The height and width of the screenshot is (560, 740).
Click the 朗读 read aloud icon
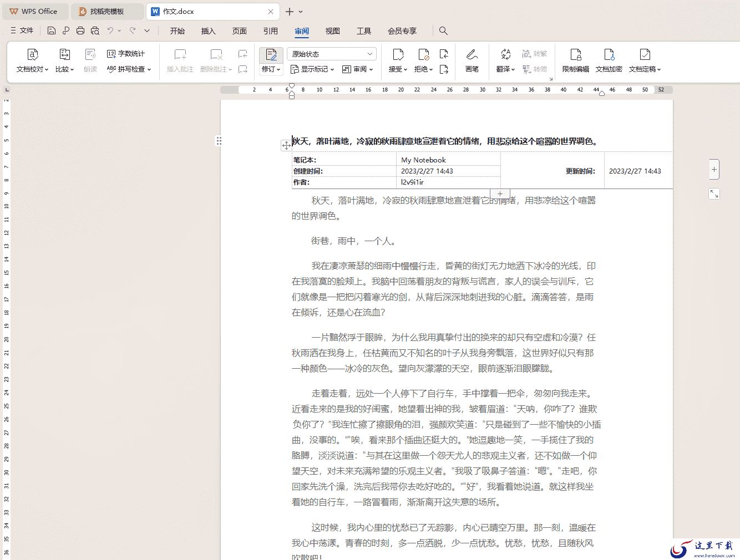pos(90,54)
